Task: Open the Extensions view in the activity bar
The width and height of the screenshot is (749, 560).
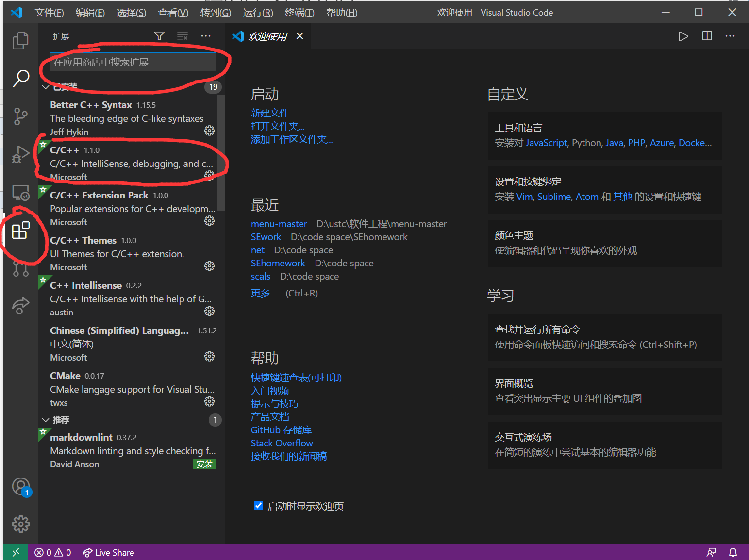Action: point(20,231)
